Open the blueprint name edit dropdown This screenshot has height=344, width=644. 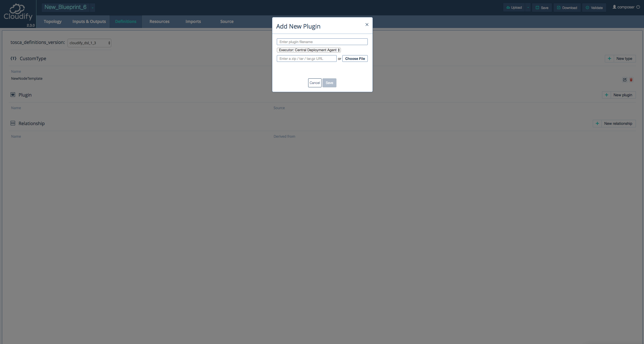(x=93, y=8)
